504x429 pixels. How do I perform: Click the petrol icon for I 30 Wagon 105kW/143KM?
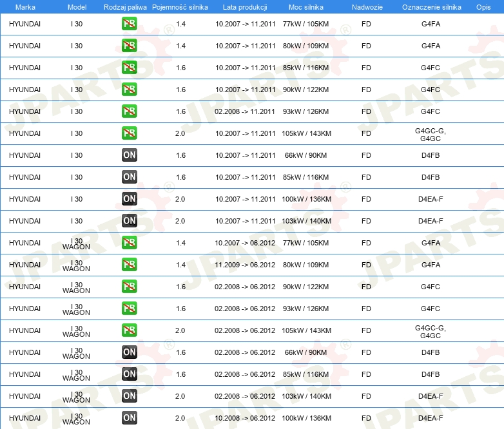(x=129, y=330)
